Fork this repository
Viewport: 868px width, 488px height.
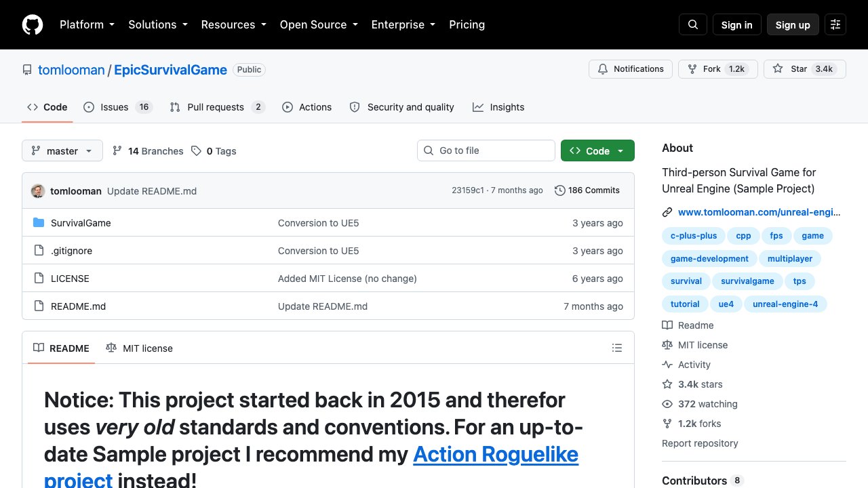717,69
